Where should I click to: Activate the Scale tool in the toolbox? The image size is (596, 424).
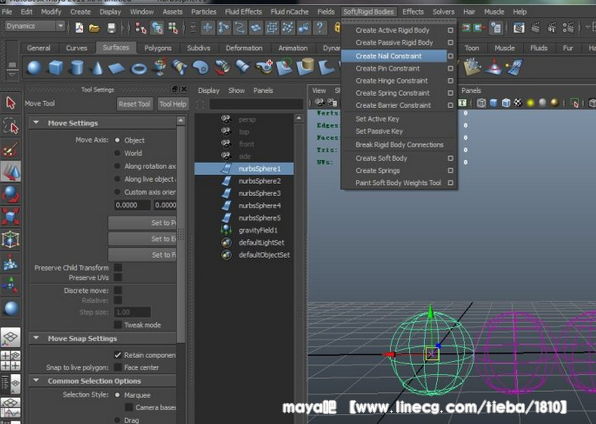(10, 216)
